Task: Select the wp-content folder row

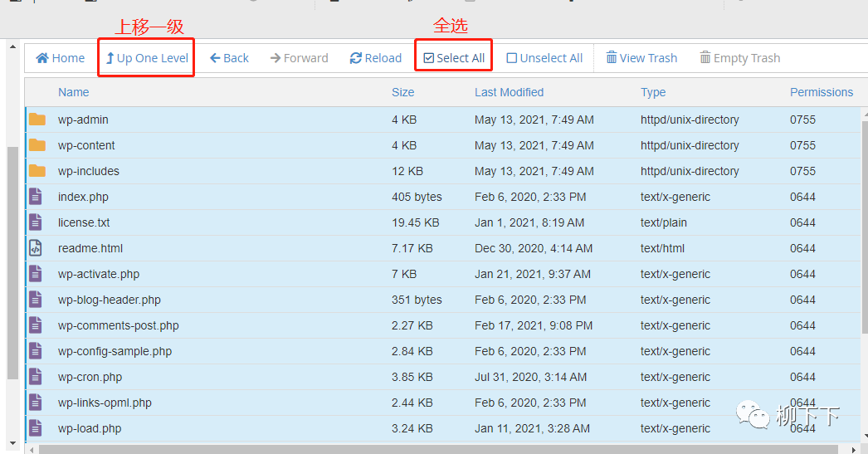Action: [x=86, y=145]
